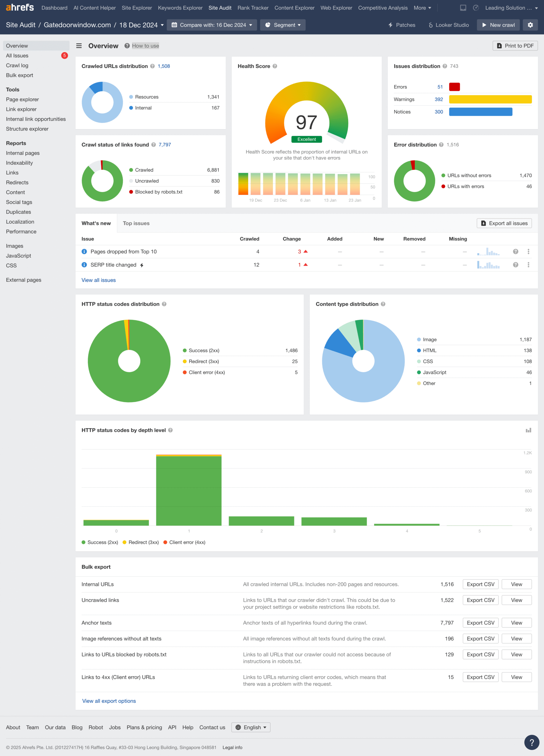Expand the Compare with 16 Dec 2024 dropdown
Screen dimensions: 544x756
pyautogui.click(x=212, y=25)
